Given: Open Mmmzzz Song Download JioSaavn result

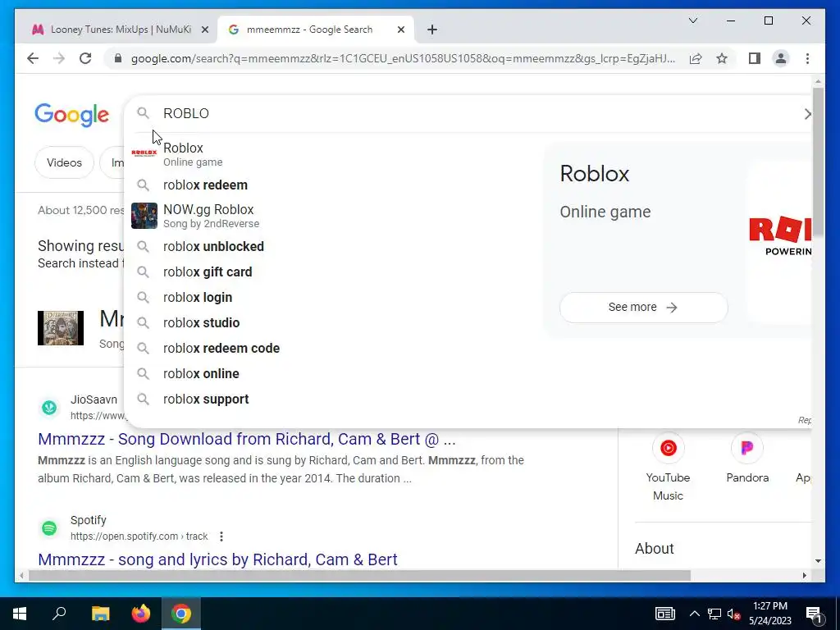Looking at the screenshot, I should coord(247,439).
